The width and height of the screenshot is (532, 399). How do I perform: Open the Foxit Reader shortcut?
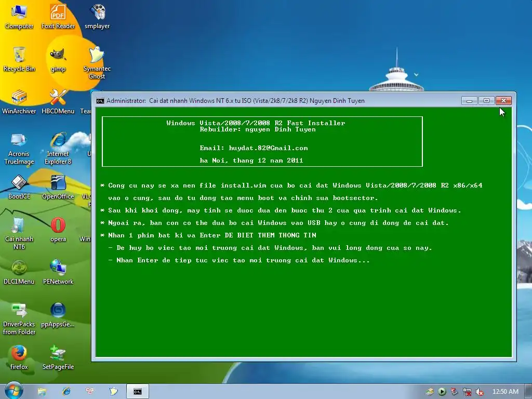(58, 17)
